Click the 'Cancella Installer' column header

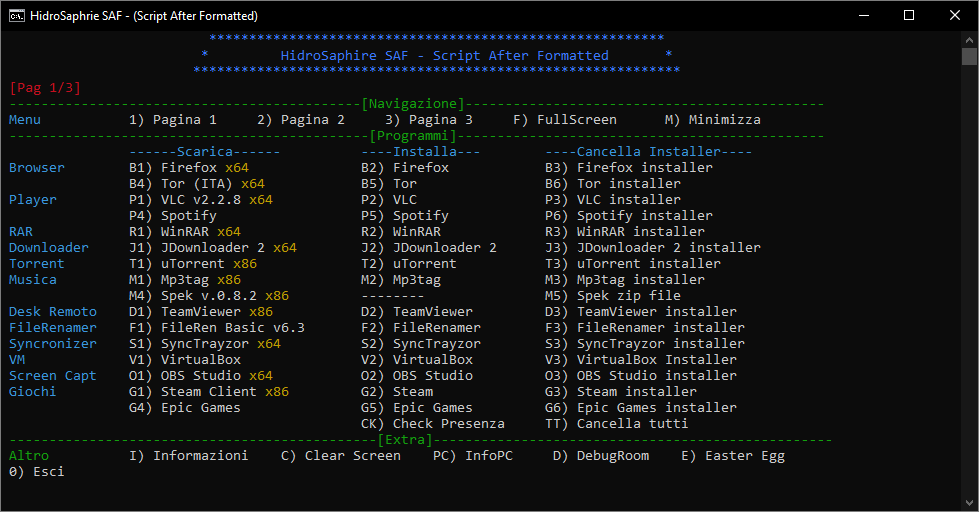click(649, 152)
